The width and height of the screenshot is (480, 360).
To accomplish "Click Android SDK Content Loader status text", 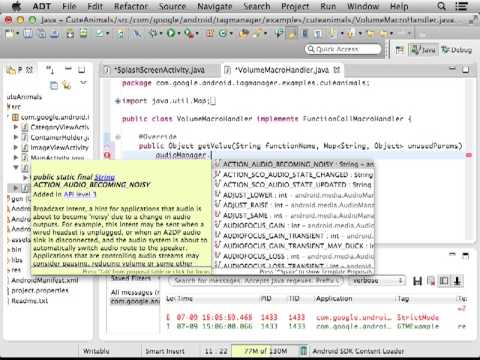I will pyautogui.click(x=358, y=351).
